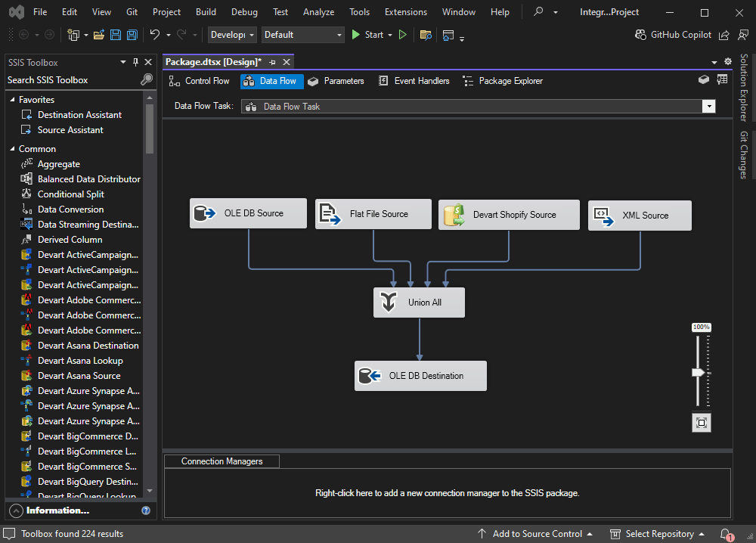Adjust the designer zoom slider handle

pos(699,372)
